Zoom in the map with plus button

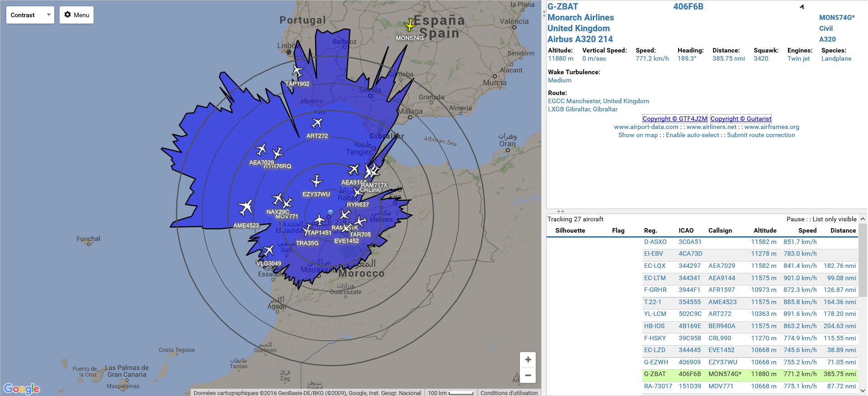(528, 360)
